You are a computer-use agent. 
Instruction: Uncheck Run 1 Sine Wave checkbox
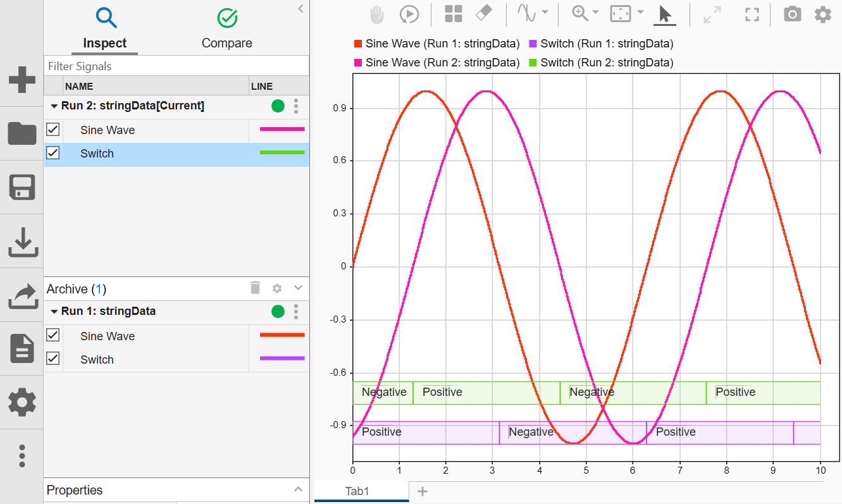pos(53,335)
